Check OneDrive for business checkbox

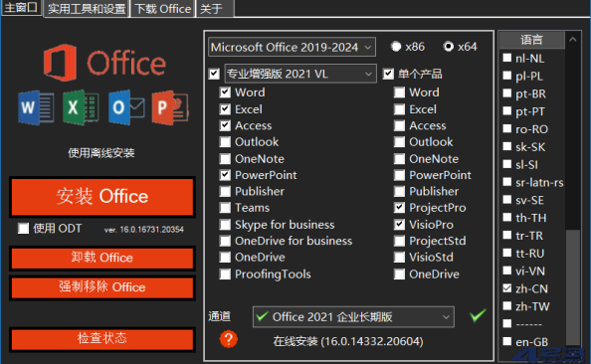(x=225, y=241)
